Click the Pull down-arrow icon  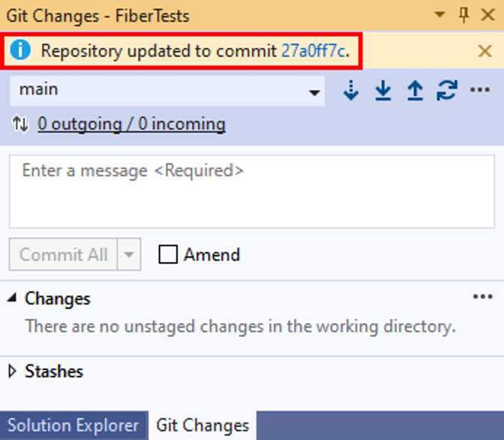tap(383, 90)
